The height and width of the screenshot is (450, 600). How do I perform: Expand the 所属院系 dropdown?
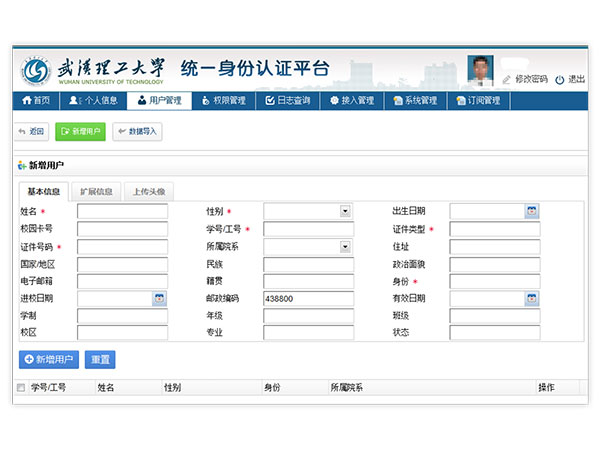(x=345, y=246)
